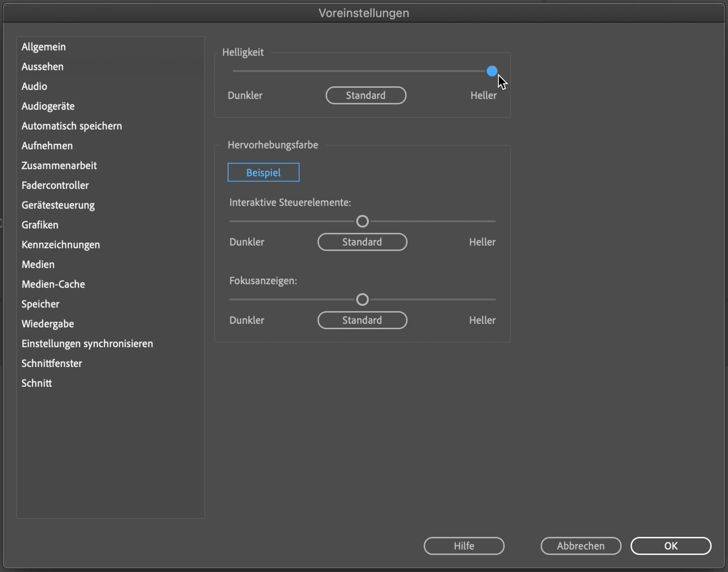Select Aussehen in the sidebar list
Image resolution: width=728 pixels, height=572 pixels.
[42, 67]
